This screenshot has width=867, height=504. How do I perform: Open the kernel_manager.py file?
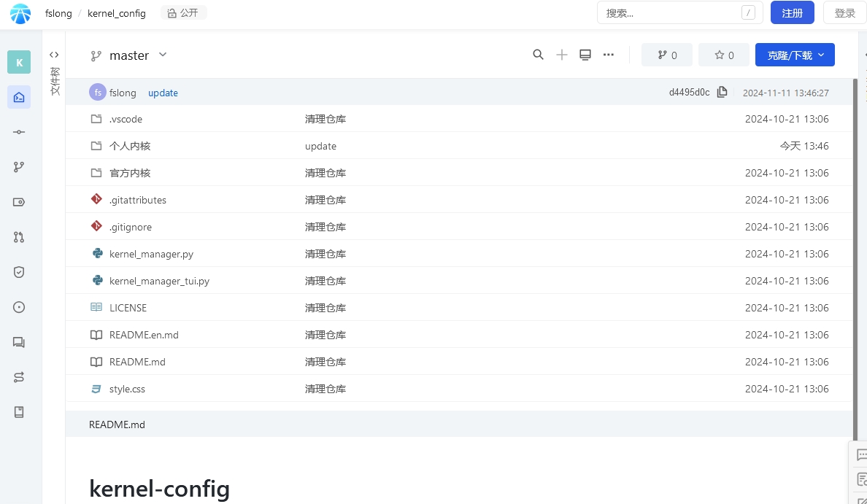[x=152, y=255]
